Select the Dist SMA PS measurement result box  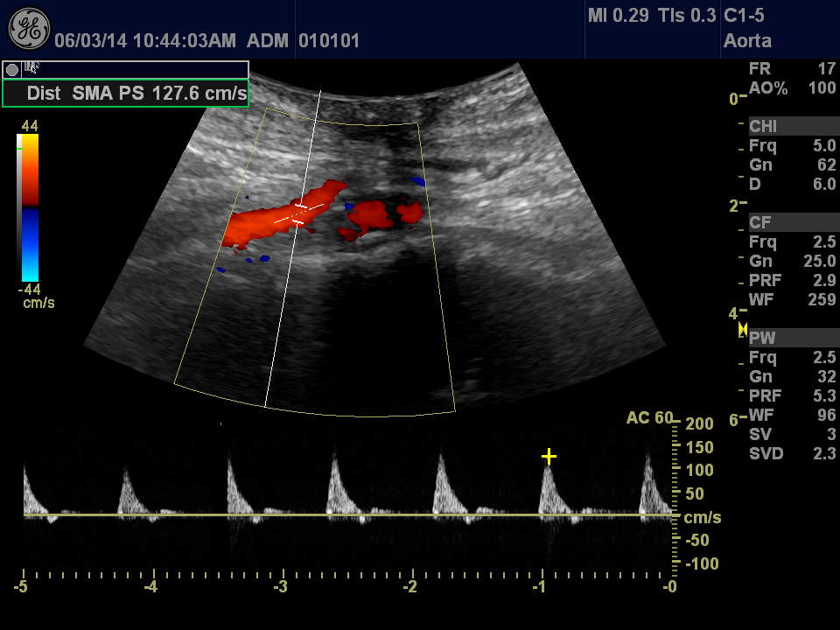click(x=126, y=94)
